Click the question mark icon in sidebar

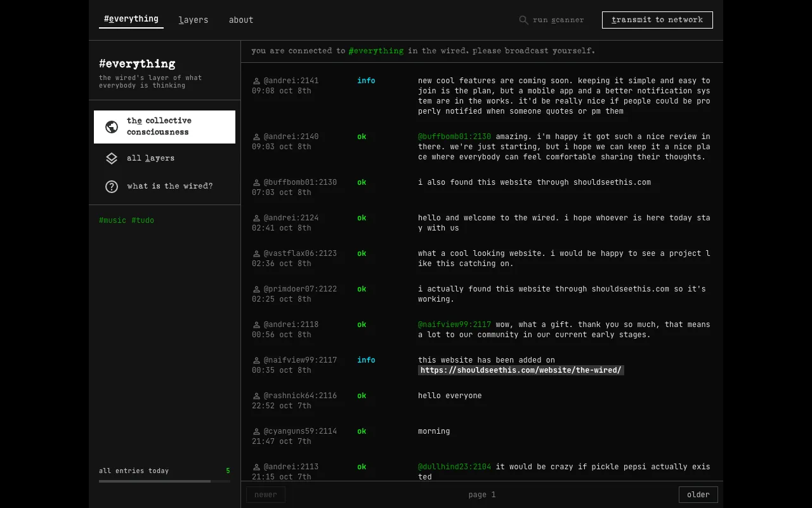click(112, 186)
